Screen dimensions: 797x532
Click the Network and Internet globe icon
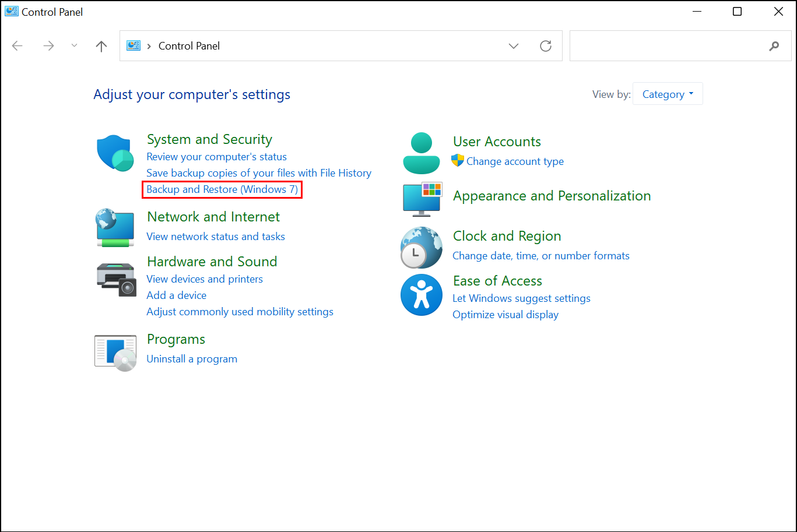click(115, 227)
